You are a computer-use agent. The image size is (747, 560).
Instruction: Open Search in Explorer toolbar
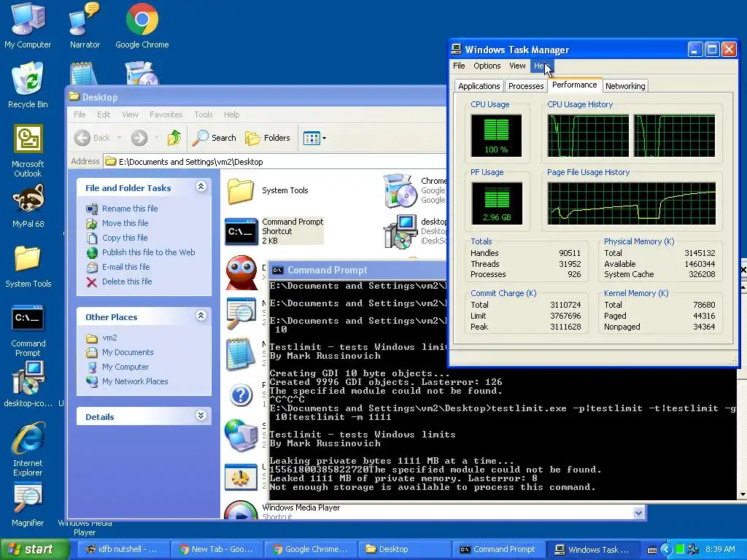214,138
